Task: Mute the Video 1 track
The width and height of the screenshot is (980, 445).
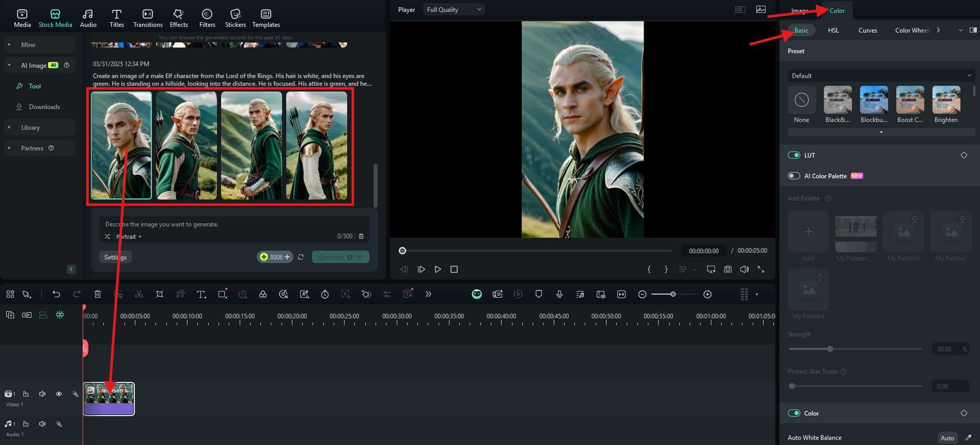Action: click(x=42, y=394)
